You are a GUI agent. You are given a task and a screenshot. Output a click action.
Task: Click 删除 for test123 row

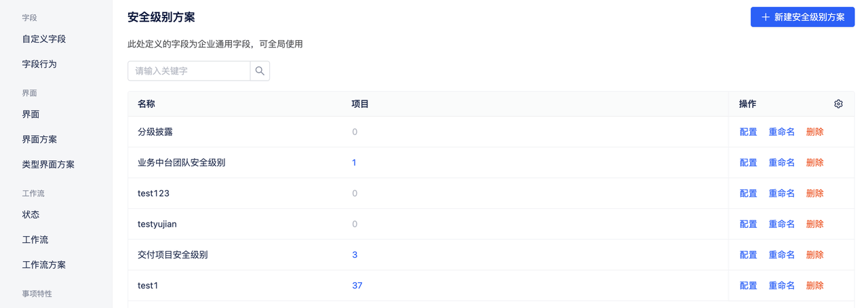814,193
